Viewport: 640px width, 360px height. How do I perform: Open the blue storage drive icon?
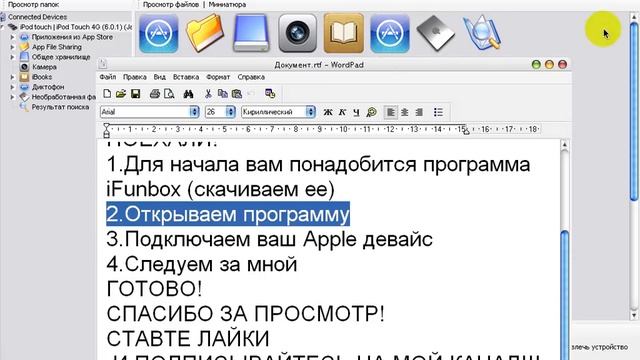tap(251, 33)
